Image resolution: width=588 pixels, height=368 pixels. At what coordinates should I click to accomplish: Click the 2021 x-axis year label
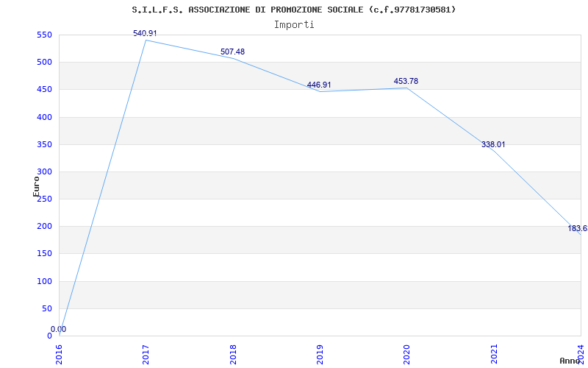pyautogui.click(x=494, y=354)
